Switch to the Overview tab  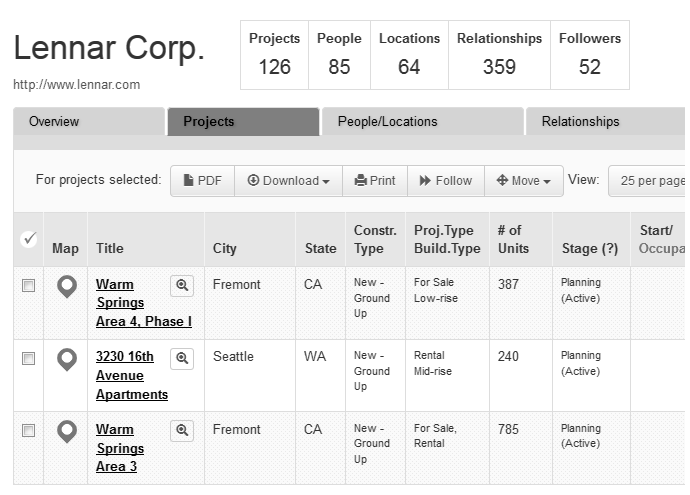coord(89,121)
